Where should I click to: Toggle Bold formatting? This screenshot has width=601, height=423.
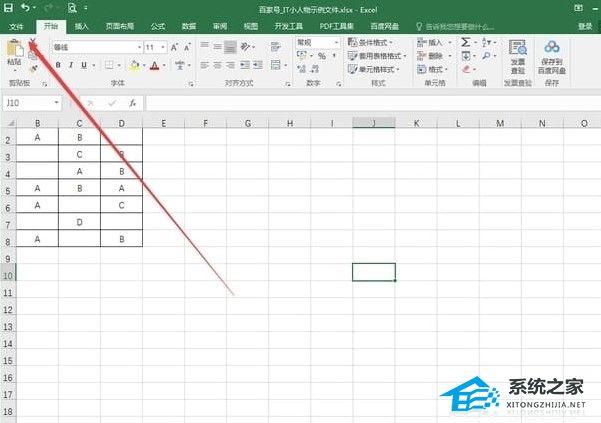click(58, 65)
